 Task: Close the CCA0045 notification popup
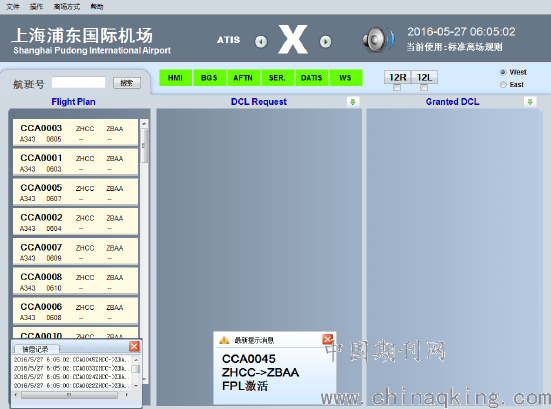pyautogui.click(x=328, y=339)
